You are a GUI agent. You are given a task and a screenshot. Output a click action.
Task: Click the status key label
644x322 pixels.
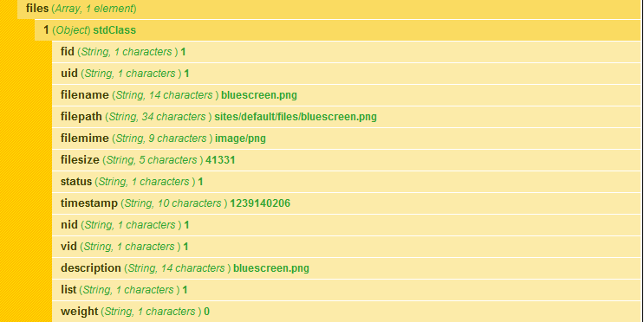pos(76,181)
